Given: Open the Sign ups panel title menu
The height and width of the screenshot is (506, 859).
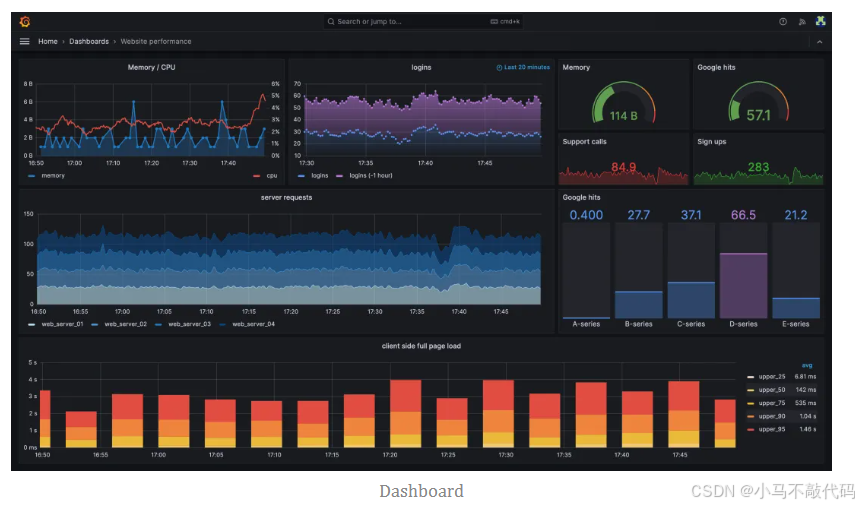Looking at the screenshot, I should point(712,141).
